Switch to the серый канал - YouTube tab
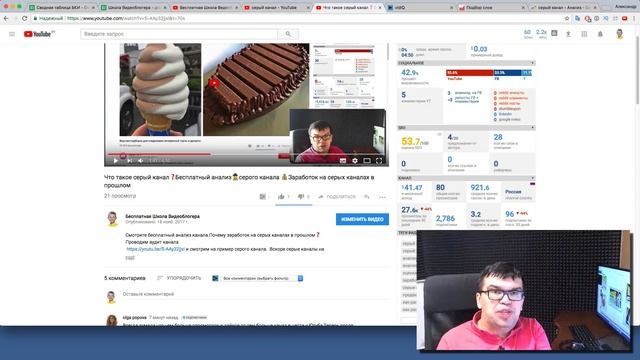The width and height of the screenshot is (640, 360). point(276,7)
